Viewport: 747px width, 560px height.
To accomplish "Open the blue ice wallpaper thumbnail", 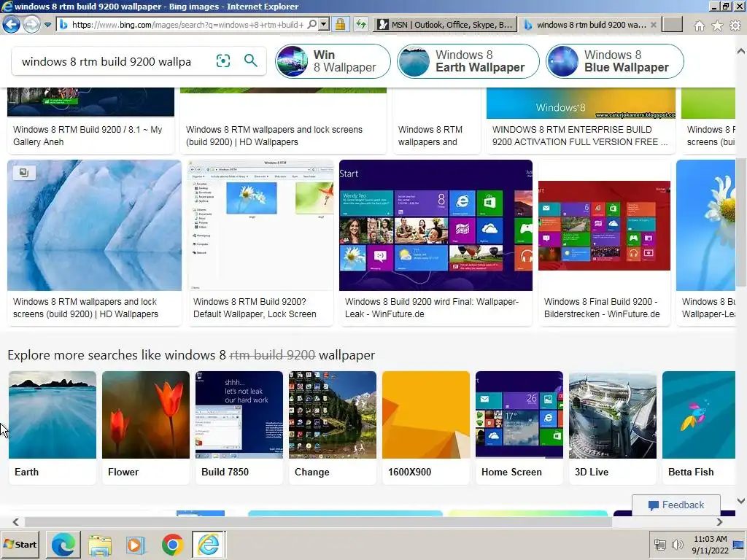I will [x=94, y=225].
